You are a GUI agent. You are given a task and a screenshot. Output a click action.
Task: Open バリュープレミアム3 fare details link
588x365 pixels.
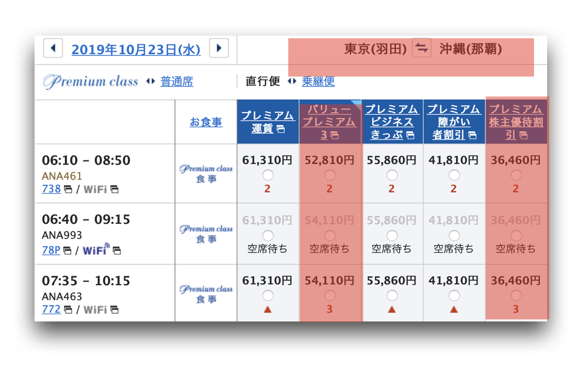coord(330,122)
